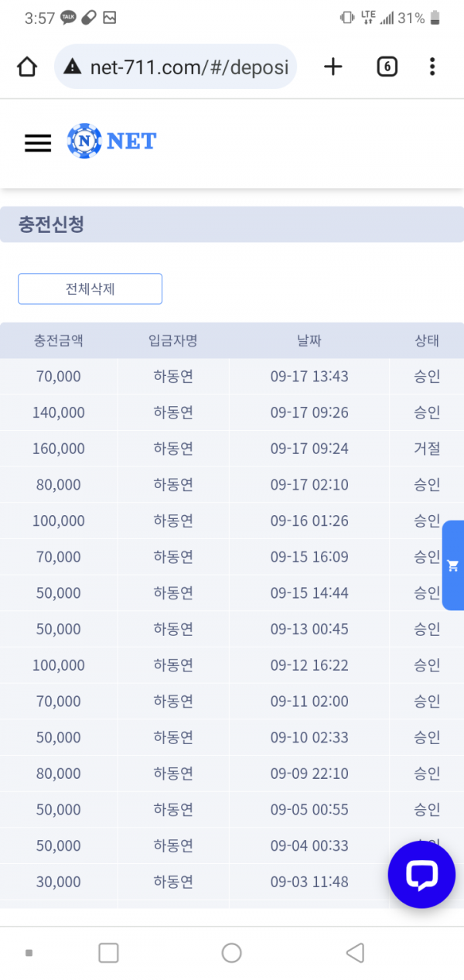Open the live chat bubble
The height and width of the screenshot is (980, 464).
pyautogui.click(x=421, y=874)
